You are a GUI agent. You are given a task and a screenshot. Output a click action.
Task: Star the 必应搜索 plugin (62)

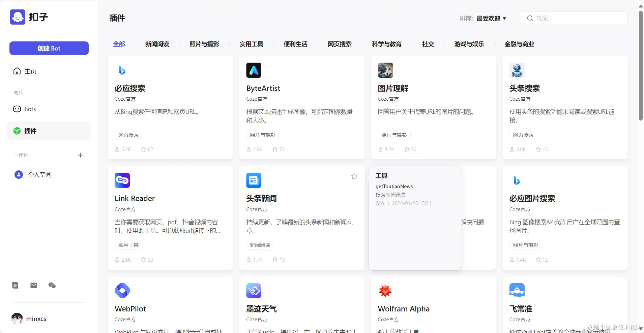click(x=144, y=149)
